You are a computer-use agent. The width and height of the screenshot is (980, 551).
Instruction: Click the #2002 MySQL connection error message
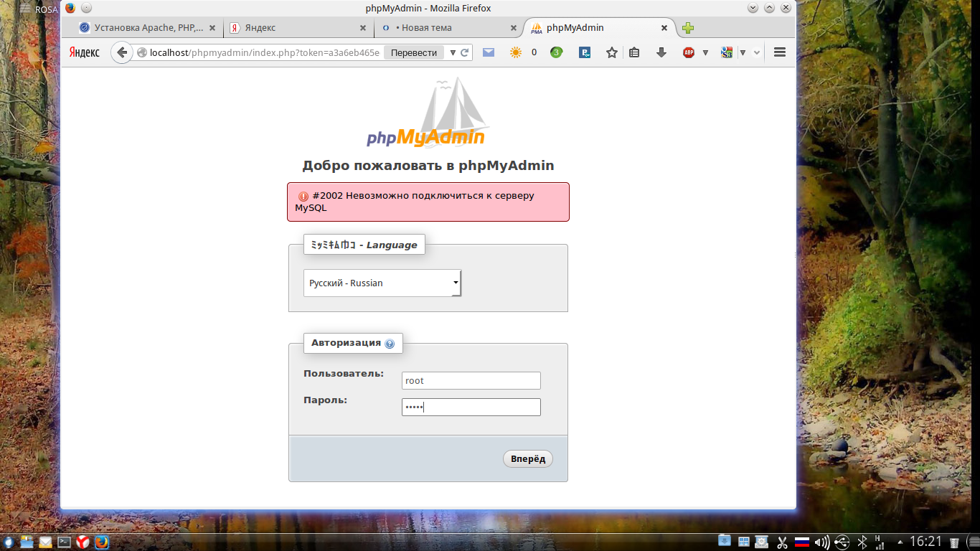[428, 202]
